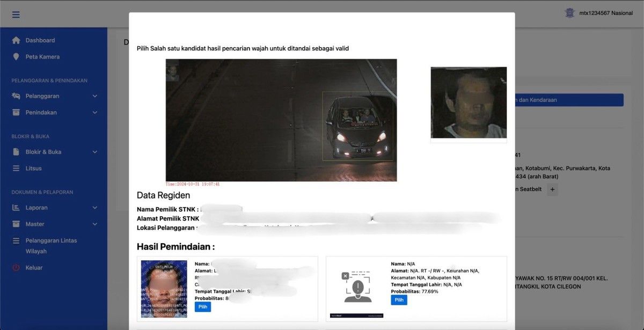Viewport: 644px width, 330px height.
Task: Click the plus button beside Seatbelt
Action: (x=553, y=189)
